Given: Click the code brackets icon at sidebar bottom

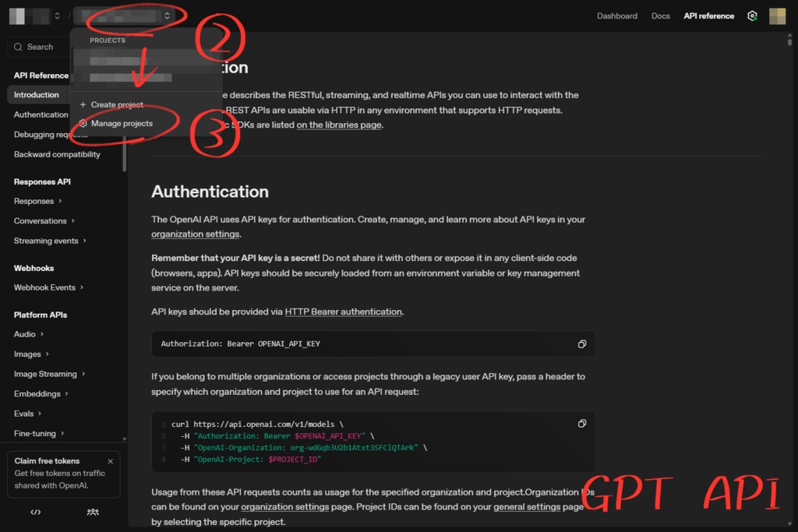Looking at the screenshot, I should click(x=36, y=513).
